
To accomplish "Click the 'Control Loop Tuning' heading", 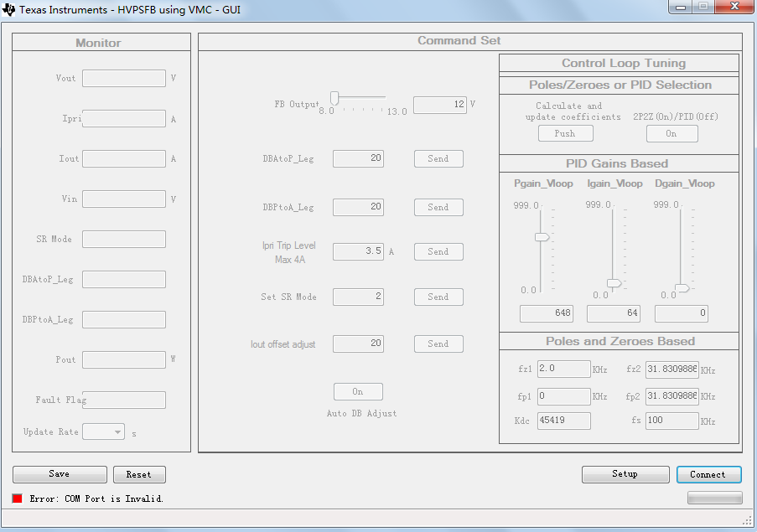I will tap(624, 63).
